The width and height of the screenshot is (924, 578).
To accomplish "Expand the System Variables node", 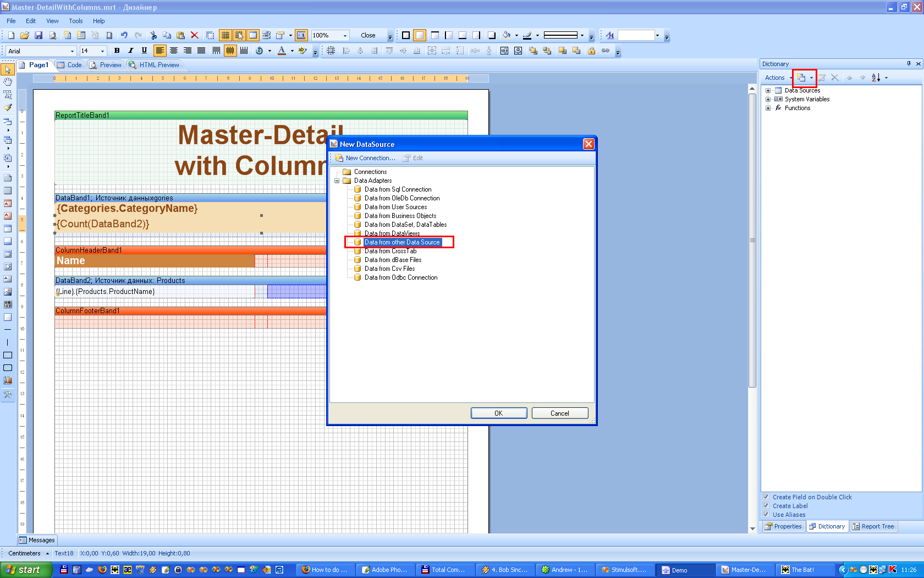I will (x=768, y=99).
